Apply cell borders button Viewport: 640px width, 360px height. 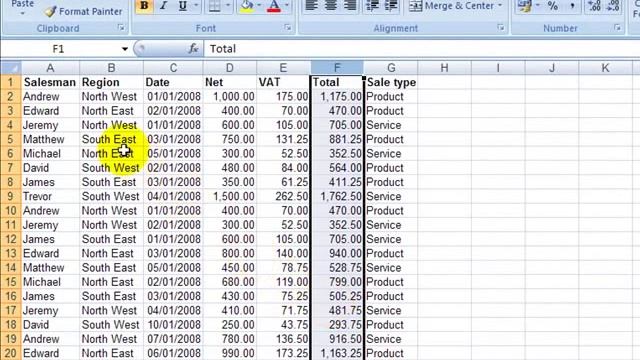pos(215,6)
